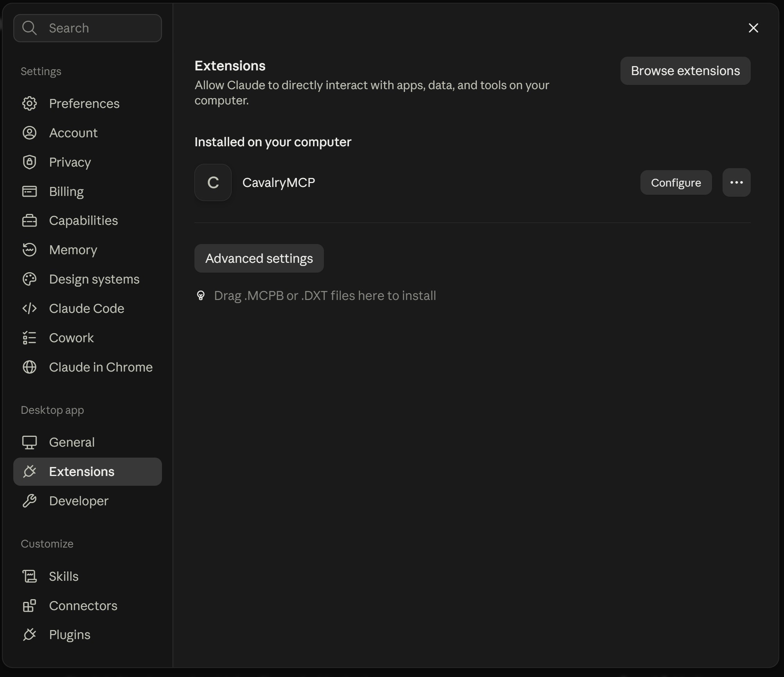Click the lightbulb tip icon
Image resolution: width=784 pixels, height=677 pixels.
(x=201, y=296)
